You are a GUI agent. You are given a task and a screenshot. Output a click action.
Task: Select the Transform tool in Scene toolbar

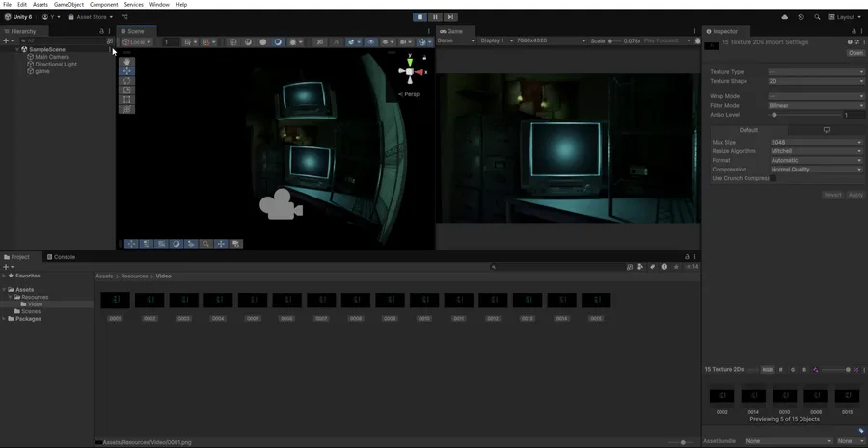point(126,110)
